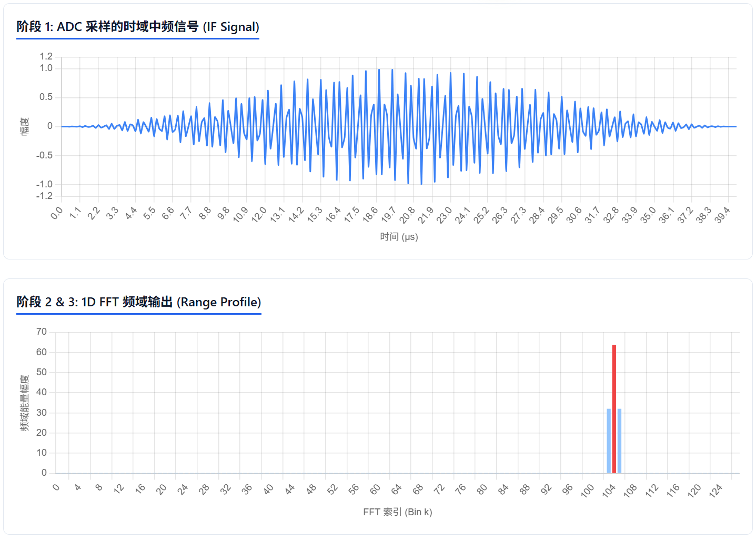
Task: Select the heading "阶段 1: ADC 采样的时域中频信号 (IF Signal)"
Action: (x=138, y=27)
